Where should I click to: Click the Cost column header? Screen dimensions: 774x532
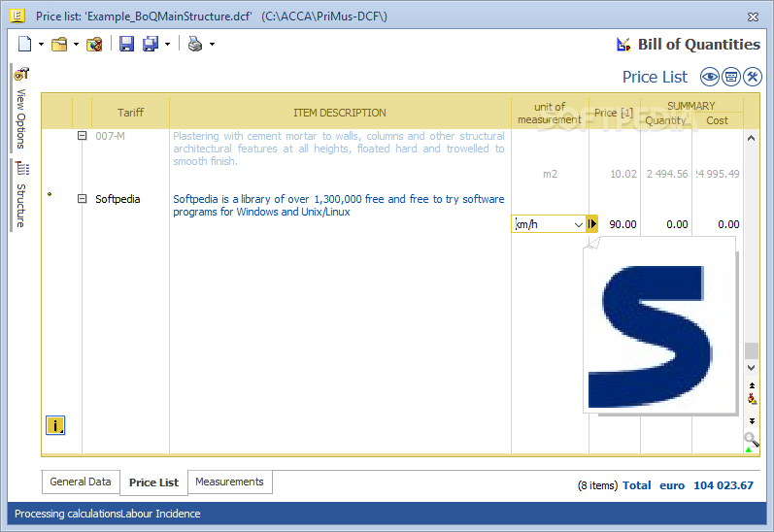(717, 120)
